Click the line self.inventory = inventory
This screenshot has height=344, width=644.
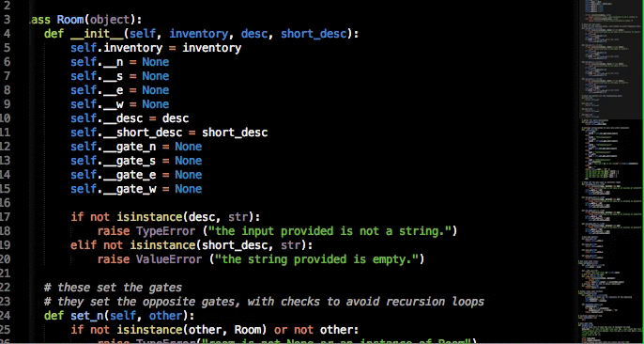click(x=156, y=48)
